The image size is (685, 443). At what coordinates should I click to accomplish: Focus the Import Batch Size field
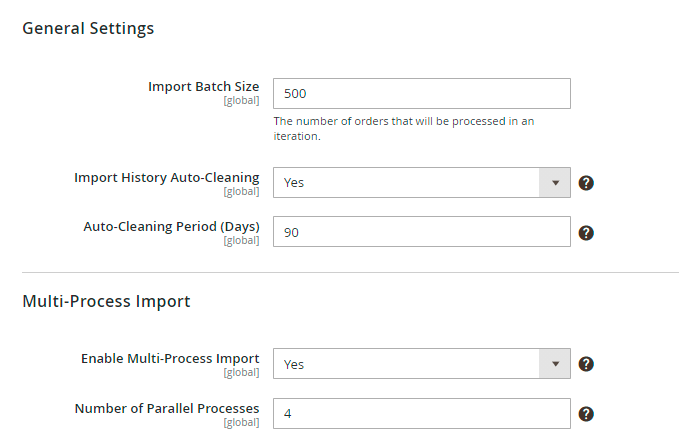point(421,94)
